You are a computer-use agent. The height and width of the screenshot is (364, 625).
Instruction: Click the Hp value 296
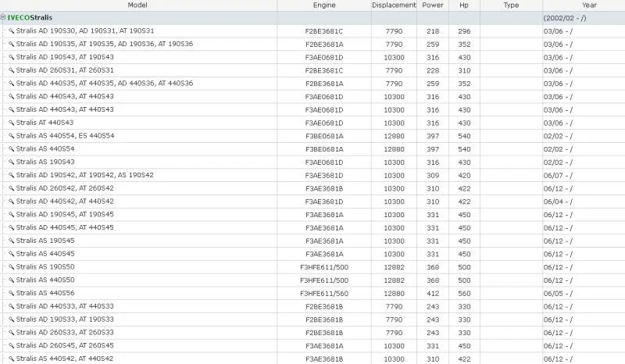(464, 31)
